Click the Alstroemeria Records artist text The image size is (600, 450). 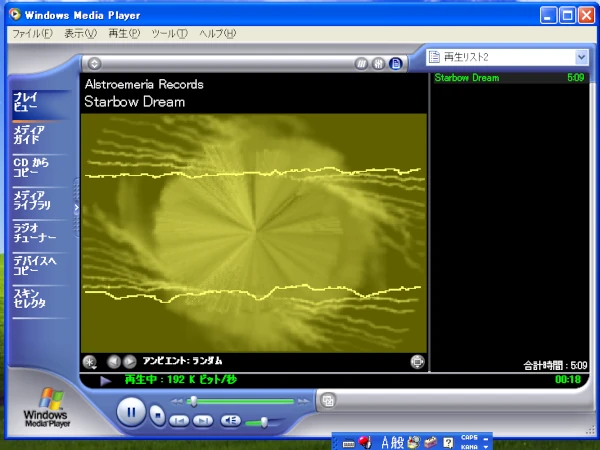click(144, 84)
